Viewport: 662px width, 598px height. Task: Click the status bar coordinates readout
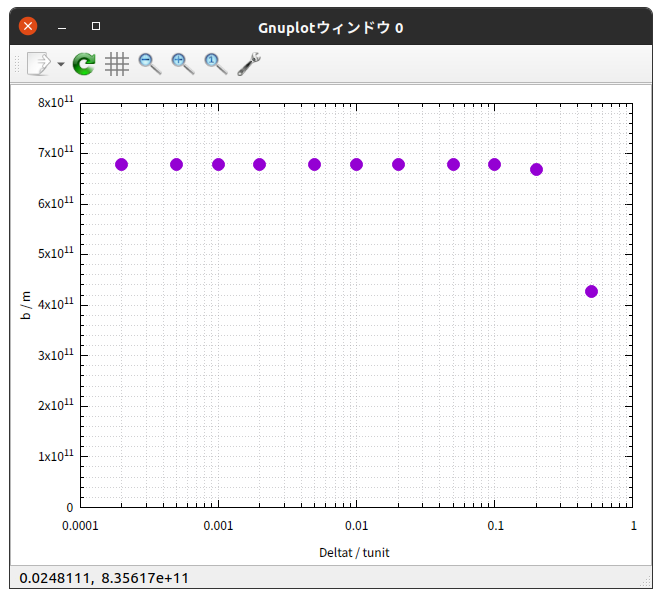tap(104, 578)
